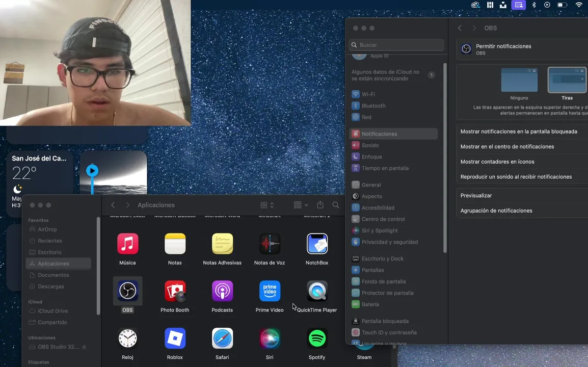Select AirDrop in Finder sidebar
Viewport: 588px width, 367px height.
coord(58,229)
